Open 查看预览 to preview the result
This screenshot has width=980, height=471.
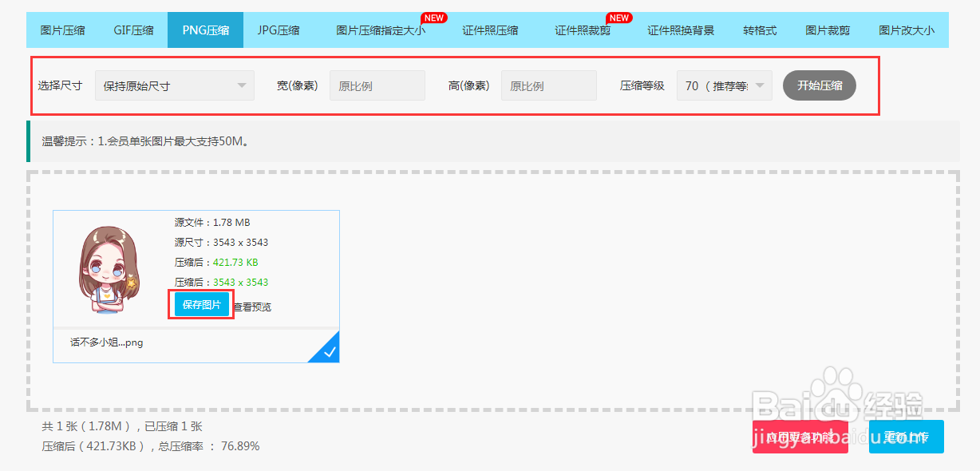(x=254, y=305)
